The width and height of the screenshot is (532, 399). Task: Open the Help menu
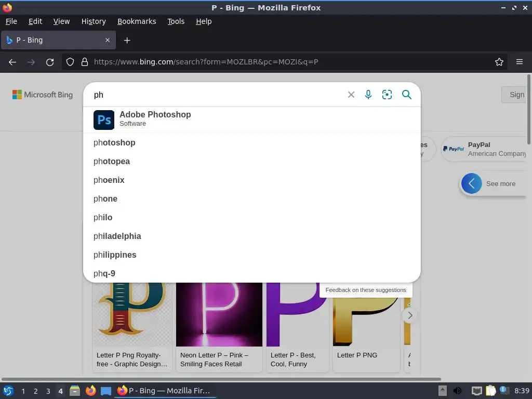(x=204, y=21)
